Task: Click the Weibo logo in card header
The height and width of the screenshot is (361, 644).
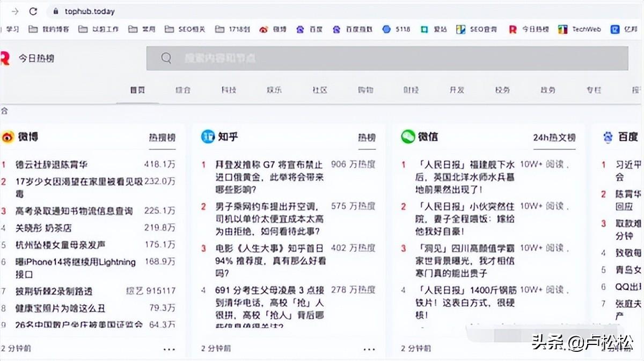Action: tap(8, 137)
